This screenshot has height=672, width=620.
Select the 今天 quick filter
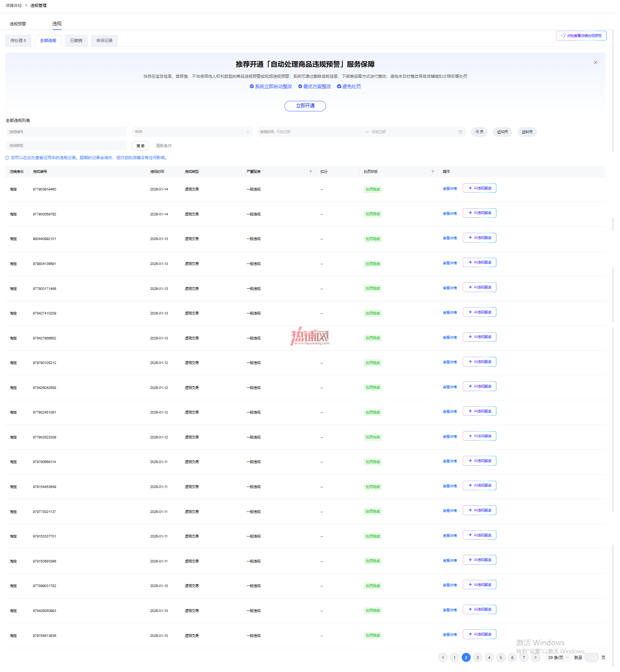click(479, 132)
